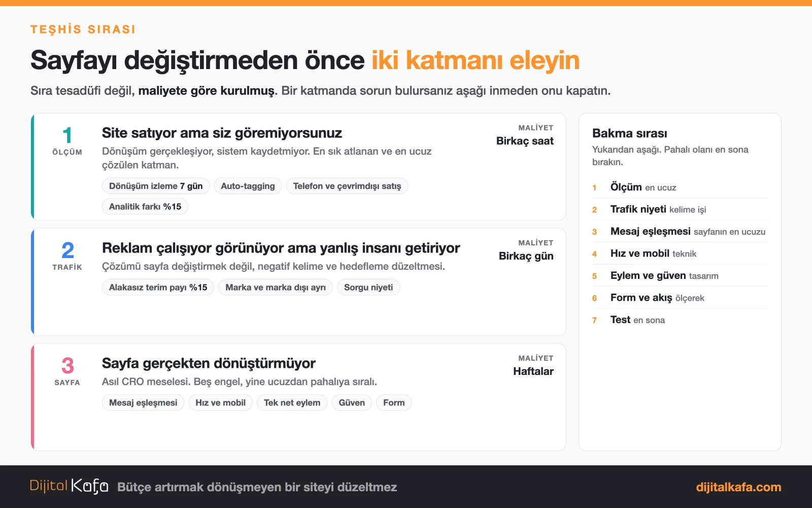Viewport: 812px width, 508px height.
Task: Click the 'Sorgu niyeti' chip
Action: click(368, 287)
